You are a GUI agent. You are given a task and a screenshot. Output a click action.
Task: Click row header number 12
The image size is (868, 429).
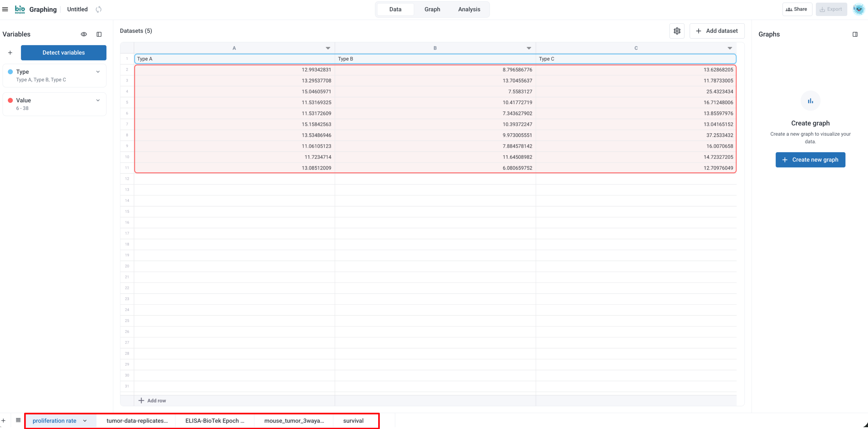(127, 179)
